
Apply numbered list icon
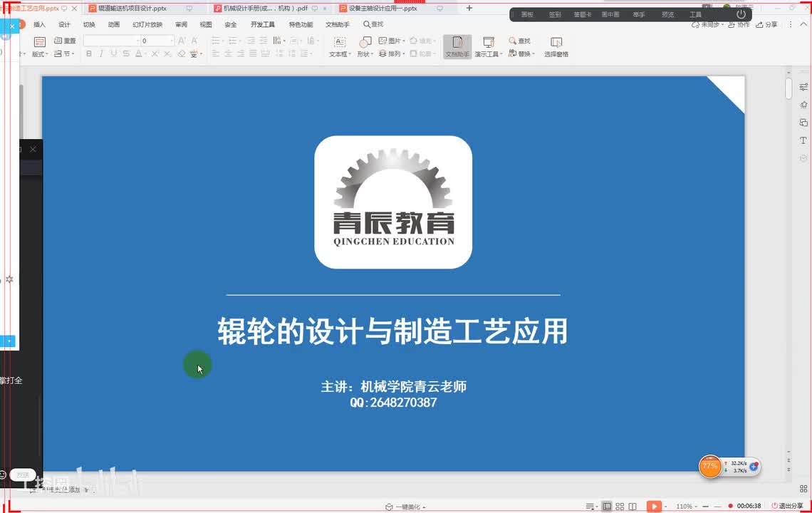click(x=234, y=41)
